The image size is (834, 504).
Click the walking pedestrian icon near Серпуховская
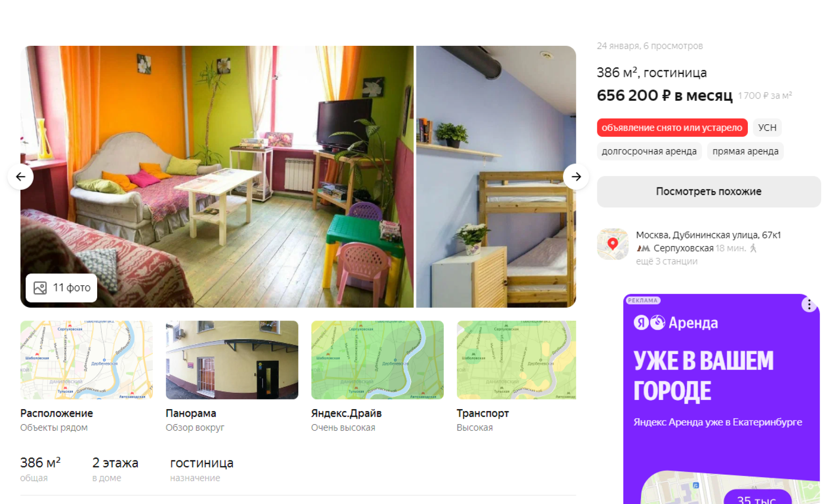tap(753, 248)
